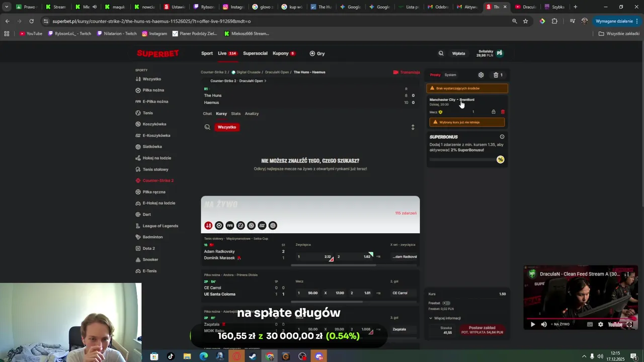Open Piłka nożna in sidebar

pos(149,90)
